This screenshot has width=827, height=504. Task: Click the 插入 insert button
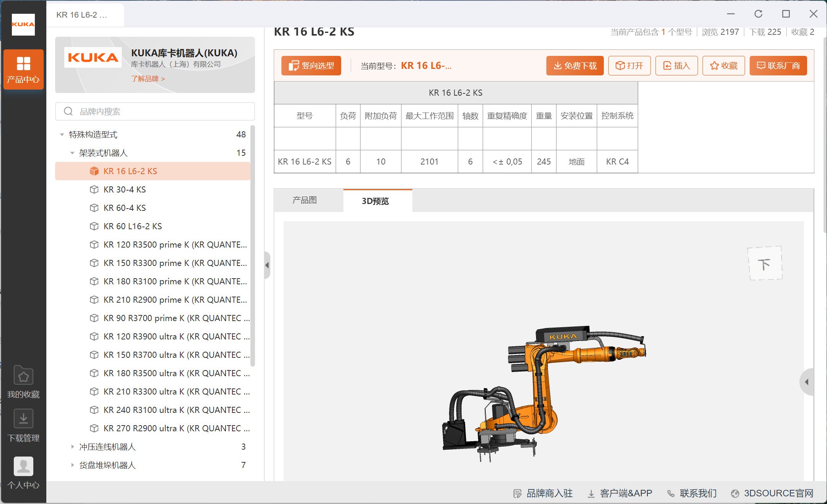[677, 66]
